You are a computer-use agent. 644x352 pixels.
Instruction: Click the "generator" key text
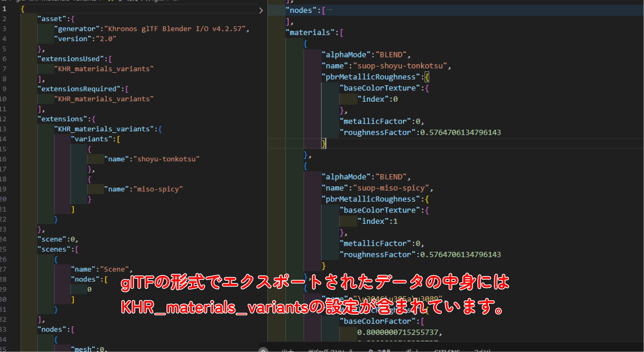pos(77,29)
